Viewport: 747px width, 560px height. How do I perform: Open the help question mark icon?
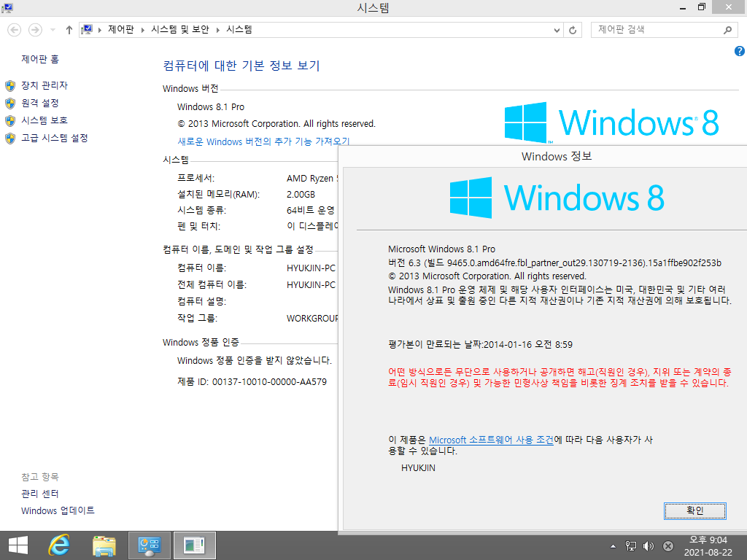[740, 51]
